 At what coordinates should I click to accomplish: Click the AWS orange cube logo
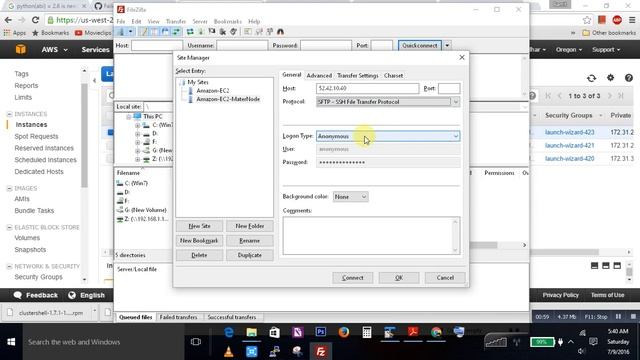coord(21,49)
